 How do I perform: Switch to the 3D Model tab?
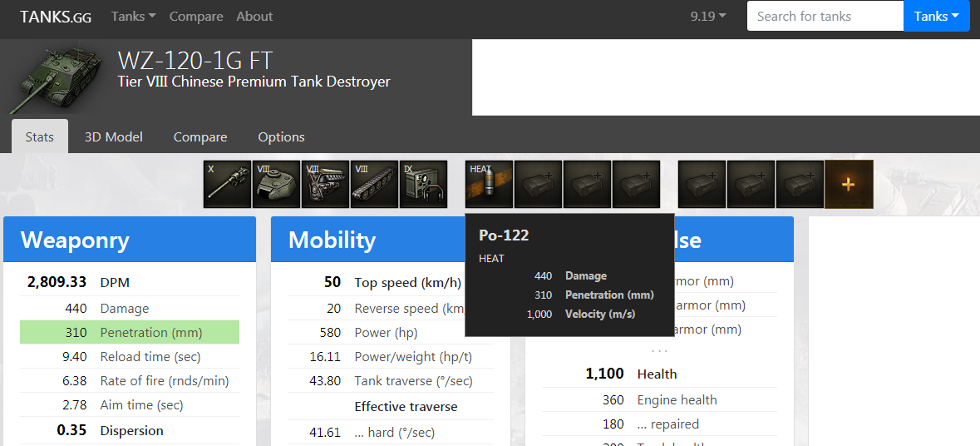click(x=114, y=136)
